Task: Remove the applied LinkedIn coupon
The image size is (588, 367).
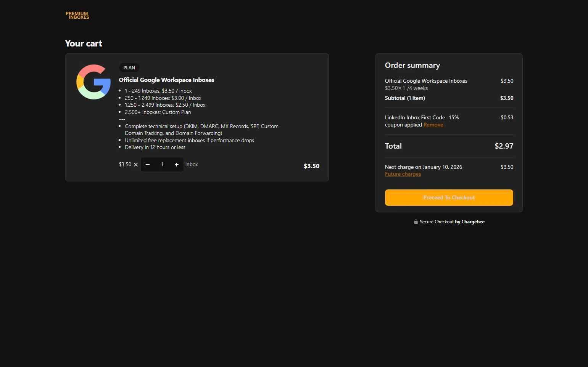Action: (x=433, y=125)
